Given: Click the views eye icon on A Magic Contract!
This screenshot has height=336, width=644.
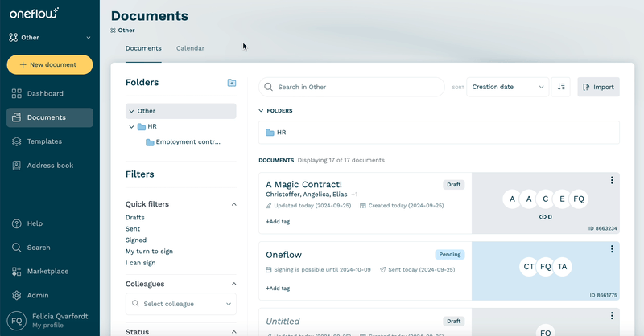Looking at the screenshot, I should coord(543,217).
